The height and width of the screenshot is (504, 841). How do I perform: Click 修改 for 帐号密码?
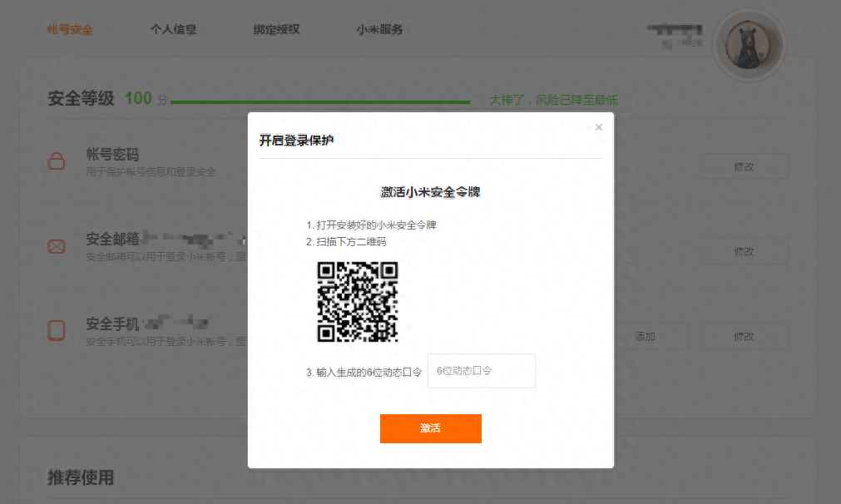(744, 166)
